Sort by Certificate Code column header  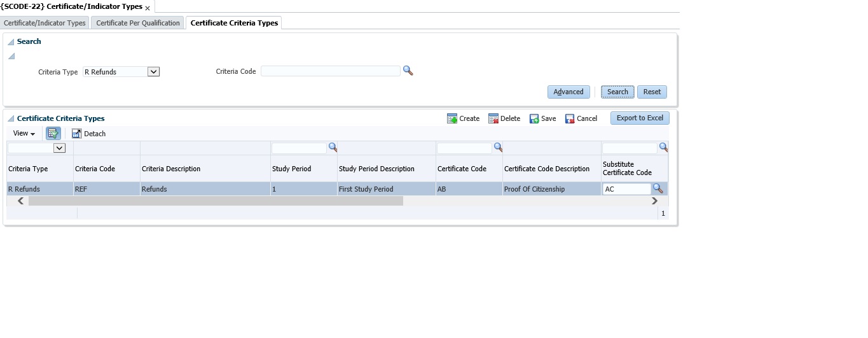pos(469,169)
